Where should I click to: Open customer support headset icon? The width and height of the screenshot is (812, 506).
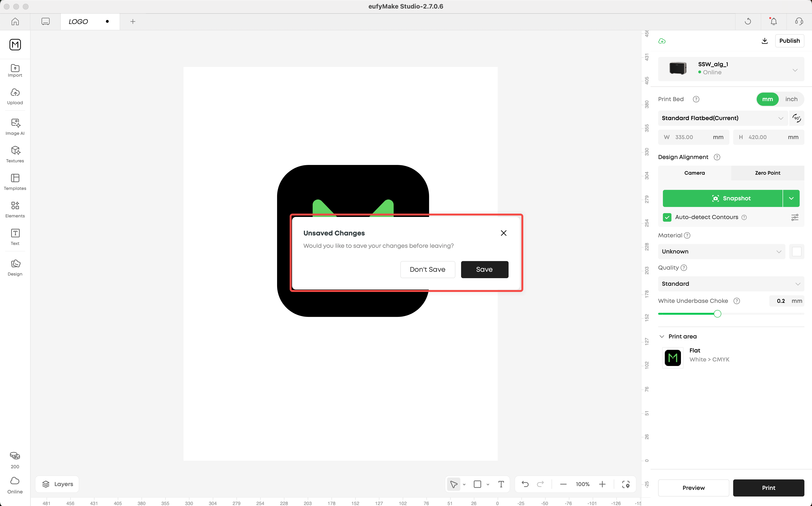(799, 21)
